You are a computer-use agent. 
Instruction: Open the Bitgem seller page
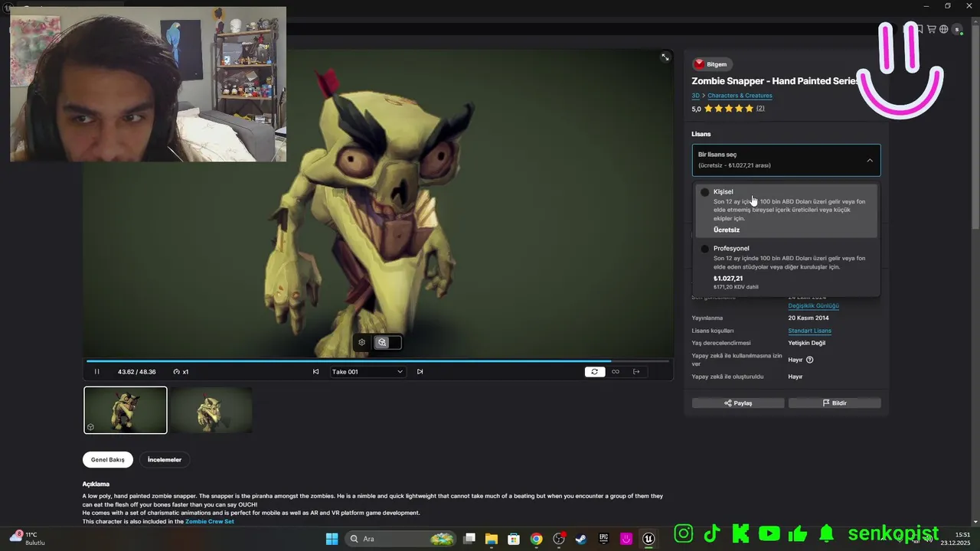[711, 64]
